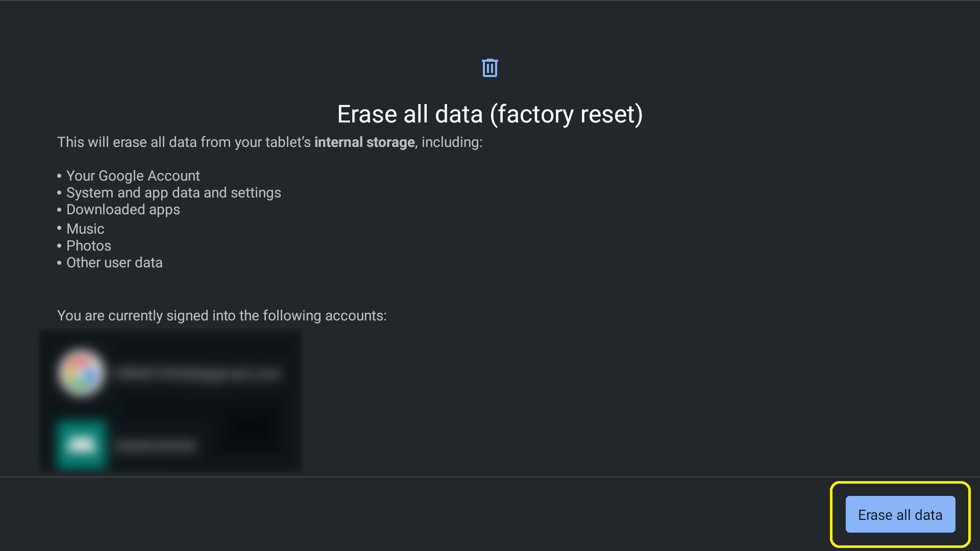Select the blurred Google account avatar

click(x=82, y=373)
